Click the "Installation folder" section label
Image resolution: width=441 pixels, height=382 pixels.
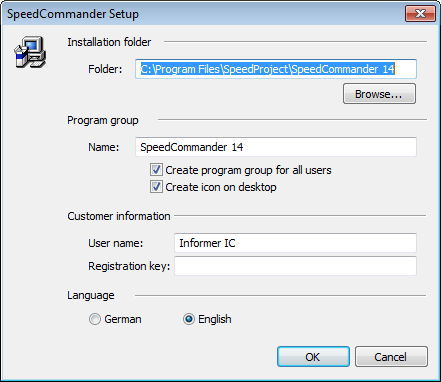point(109,42)
